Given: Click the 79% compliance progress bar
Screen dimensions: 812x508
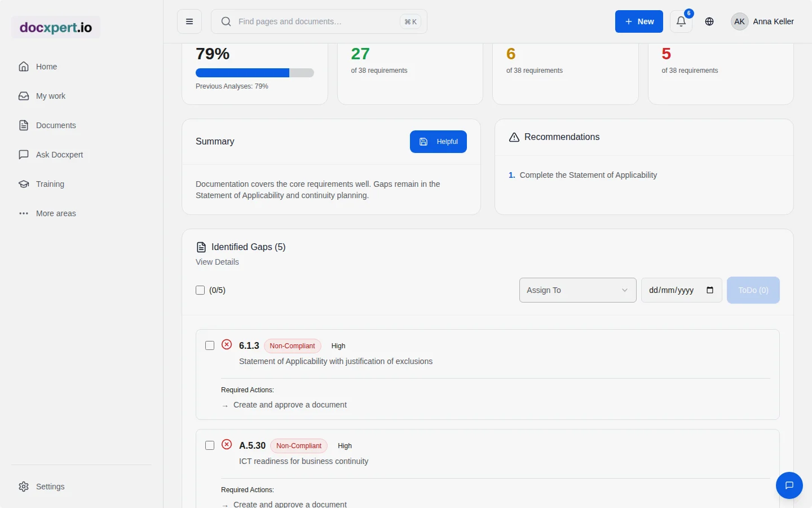Looking at the screenshot, I should pyautogui.click(x=255, y=73).
